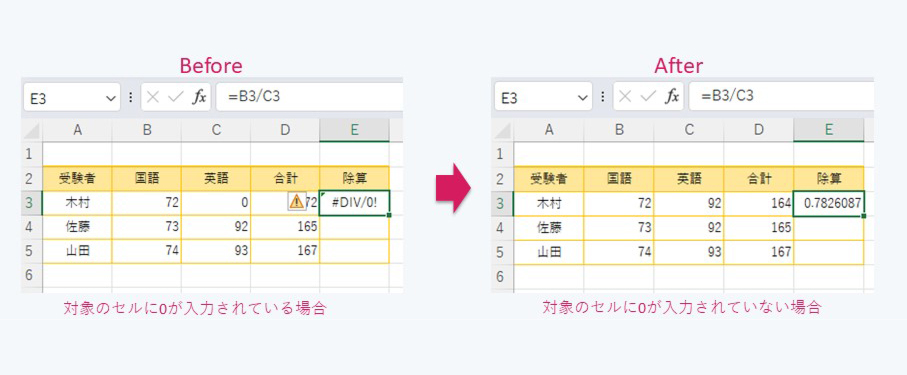Click the error warning icon in Before sheet
The width and height of the screenshot is (907, 375).
point(296,201)
